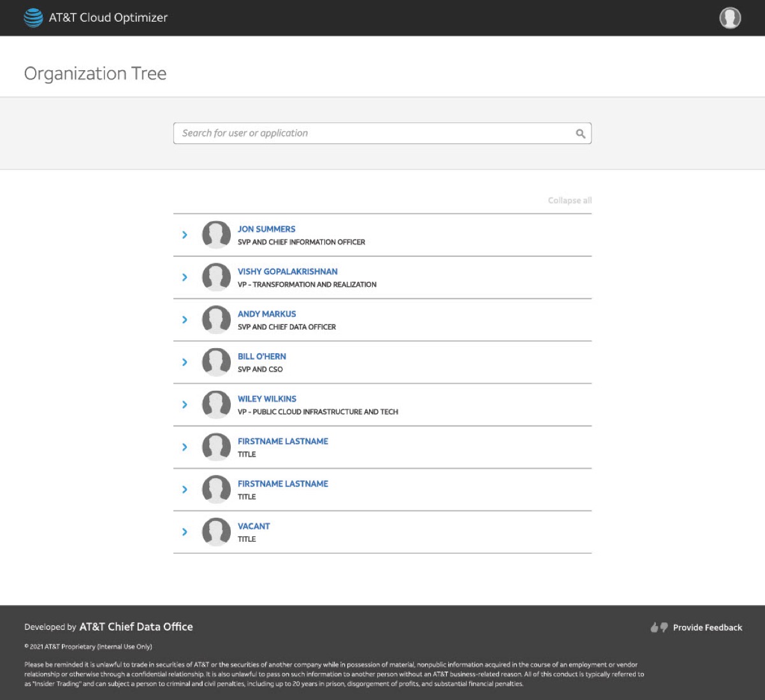Click Andy Markus' avatar picture
The image size is (765, 700).
click(216, 320)
